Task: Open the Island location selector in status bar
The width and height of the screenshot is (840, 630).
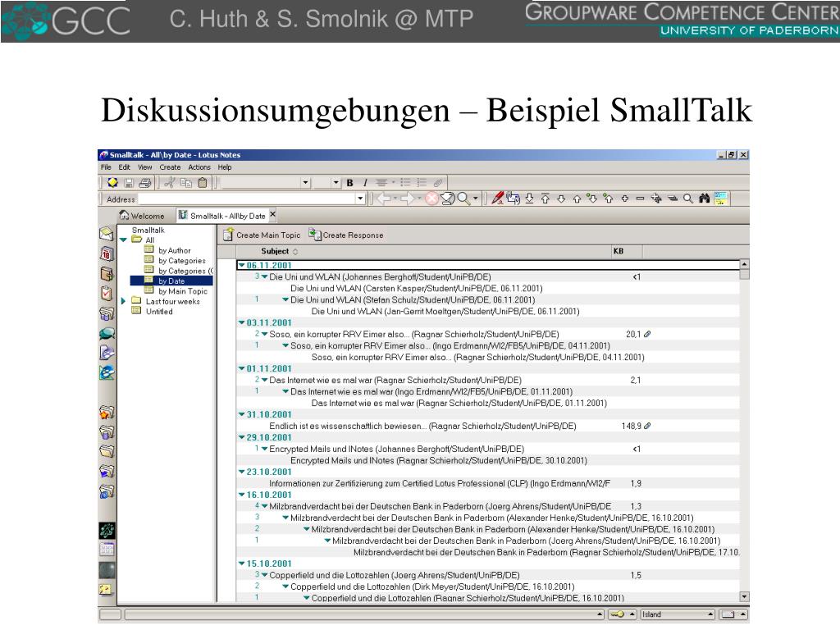Action: [678, 614]
